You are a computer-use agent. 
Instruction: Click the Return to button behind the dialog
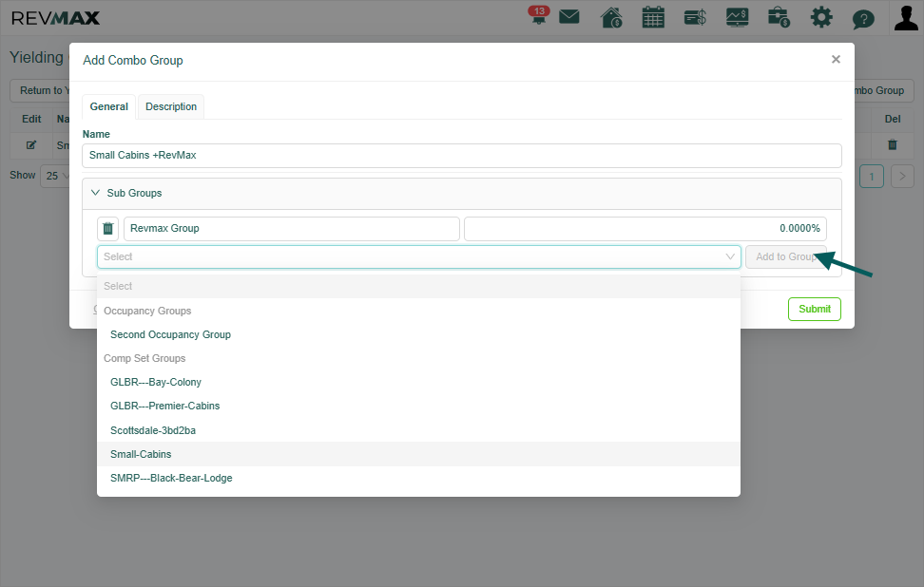point(41,90)
